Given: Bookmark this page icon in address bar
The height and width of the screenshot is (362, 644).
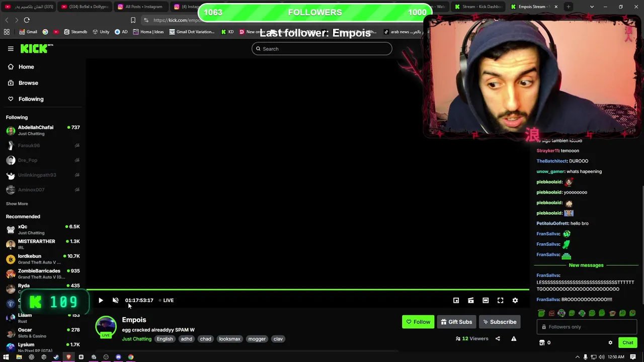Looking at the screenshot, I should coord(133,20).
